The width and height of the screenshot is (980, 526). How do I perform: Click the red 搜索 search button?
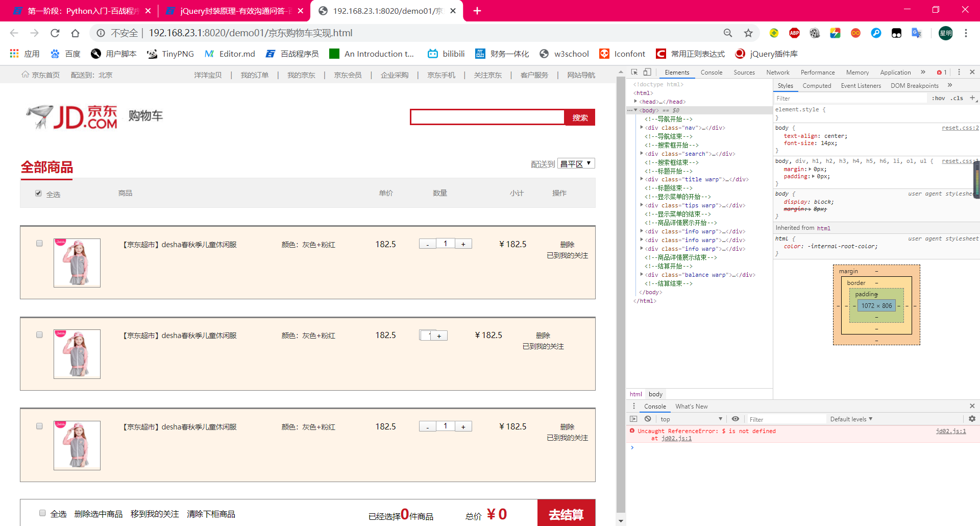point(580,117)
